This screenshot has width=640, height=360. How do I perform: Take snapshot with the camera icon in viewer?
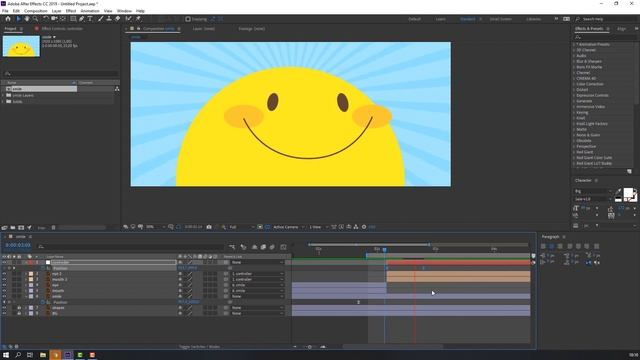point(209,227)
